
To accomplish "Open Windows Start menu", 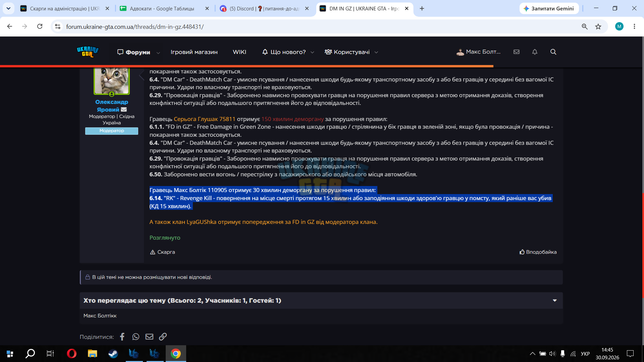I will 10,354.
